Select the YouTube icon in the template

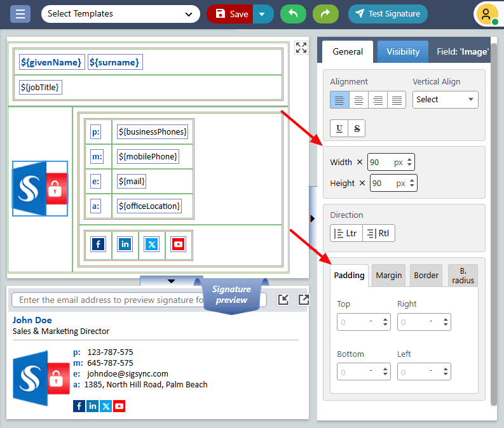178,244
